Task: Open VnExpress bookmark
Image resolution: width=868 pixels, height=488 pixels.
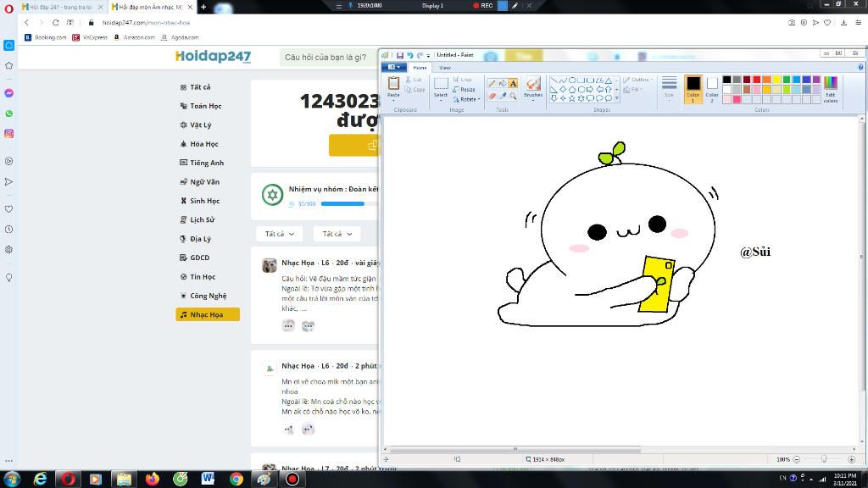Action: 90,37
